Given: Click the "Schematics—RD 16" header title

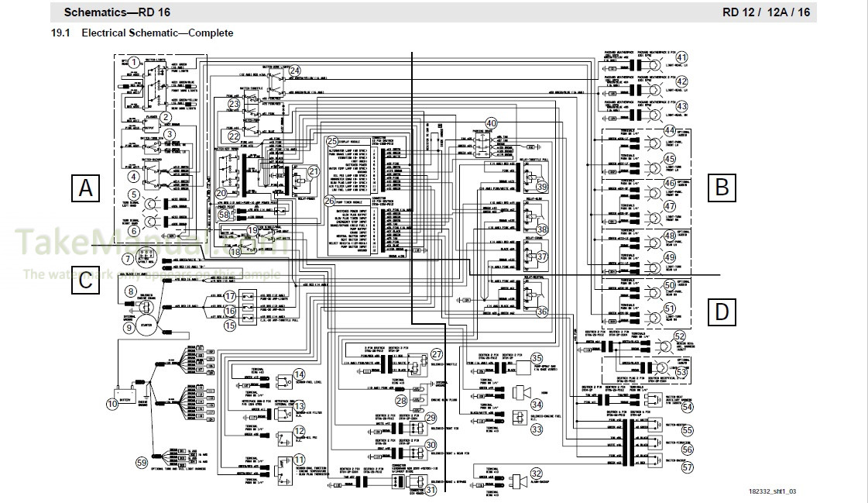Looking at the screenshot, I should (x=117, y=12).
